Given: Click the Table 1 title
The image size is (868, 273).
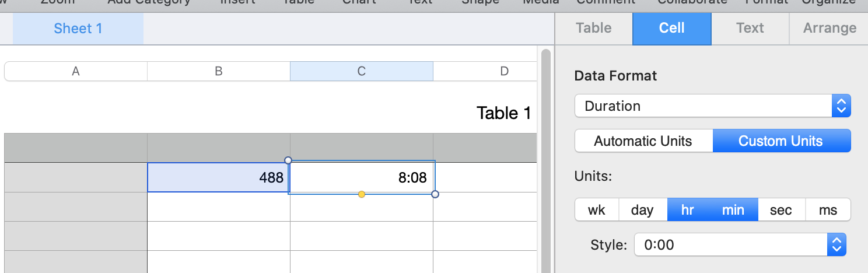Looking at the screenshot, I should click(503, 113).
